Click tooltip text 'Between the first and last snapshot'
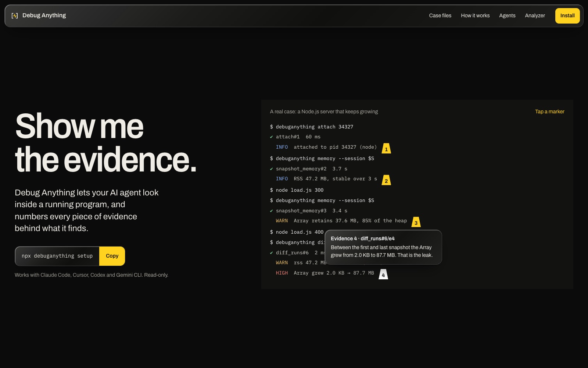This screenshot has height=368, width=588. 382,251
